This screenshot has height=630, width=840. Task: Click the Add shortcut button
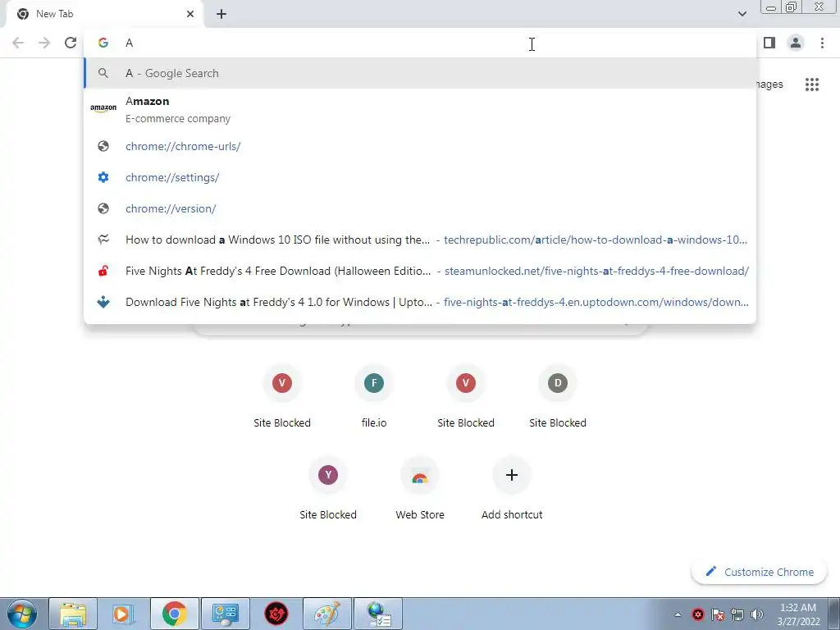(512, 488)
